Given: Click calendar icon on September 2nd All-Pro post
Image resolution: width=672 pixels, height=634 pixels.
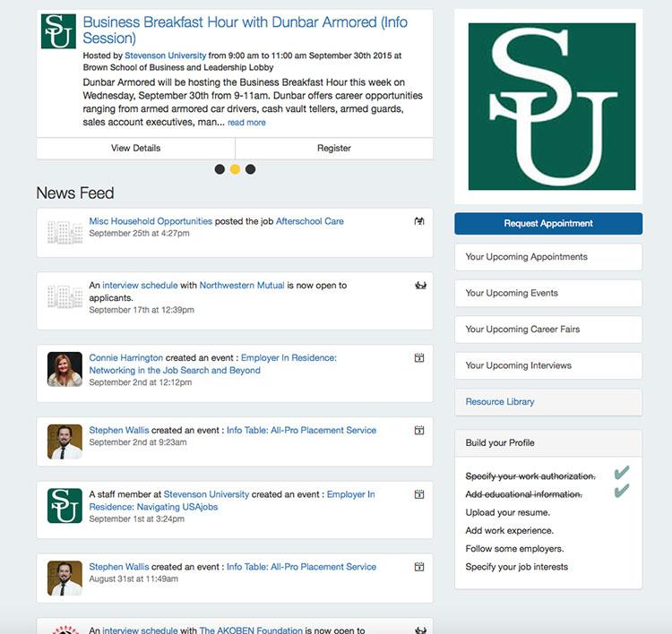Looking at the screenshot, I should pyautogui.click(x=419, y=430).
